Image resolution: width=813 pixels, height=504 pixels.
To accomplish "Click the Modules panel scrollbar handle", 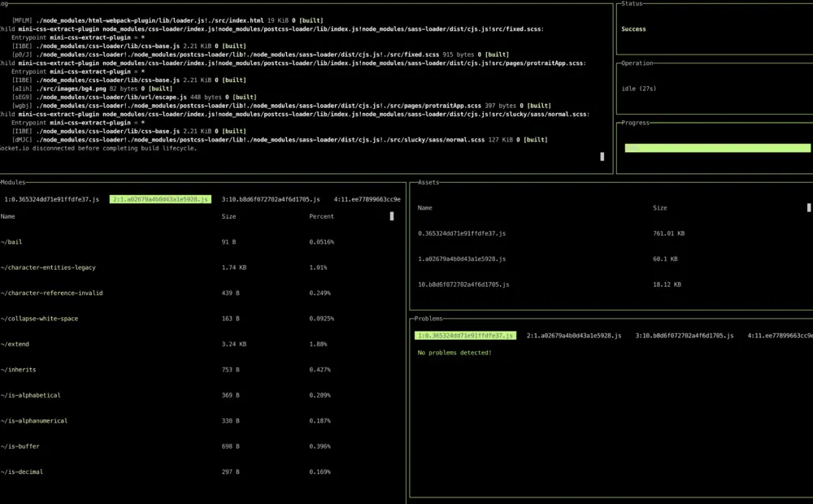I will (392, 216).
